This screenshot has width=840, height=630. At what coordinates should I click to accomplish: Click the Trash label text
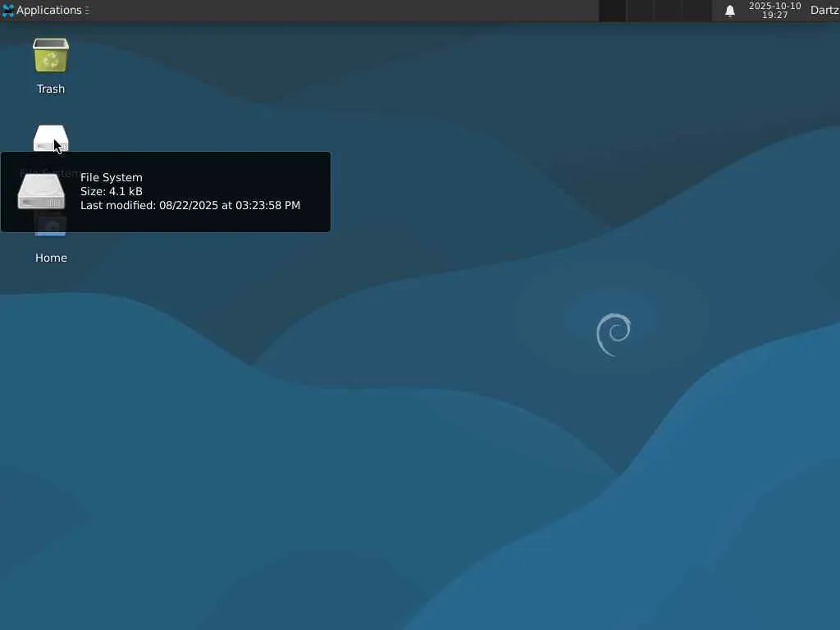point(51,89)
